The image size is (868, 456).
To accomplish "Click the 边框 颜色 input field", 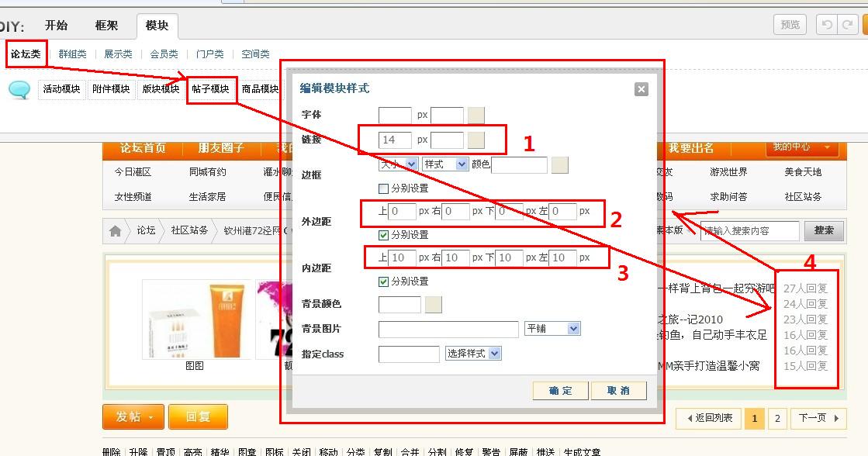I will tap(519, 165).
